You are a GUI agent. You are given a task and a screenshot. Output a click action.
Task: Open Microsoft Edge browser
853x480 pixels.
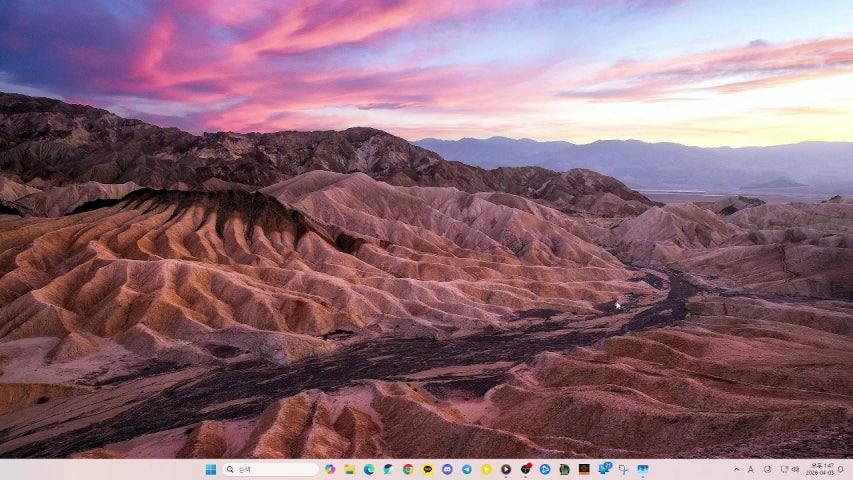point(369,469)
